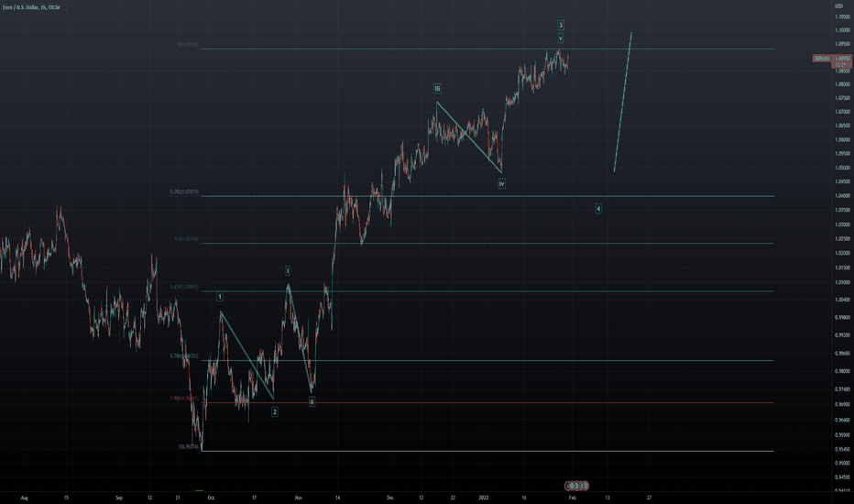Click the 1(0.95374) Fibonacci base label

click(x=189, y=447)
